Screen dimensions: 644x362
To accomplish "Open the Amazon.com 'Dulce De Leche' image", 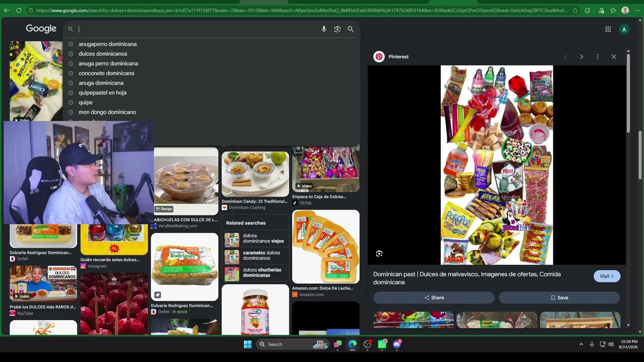I will click(x=326, y=247).
